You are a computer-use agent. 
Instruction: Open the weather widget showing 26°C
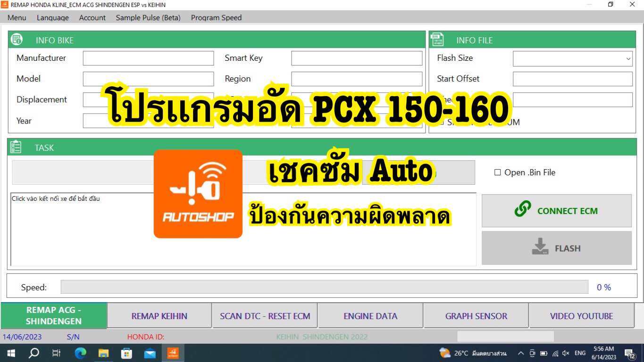pyautogui.click(x=472, y=353)
